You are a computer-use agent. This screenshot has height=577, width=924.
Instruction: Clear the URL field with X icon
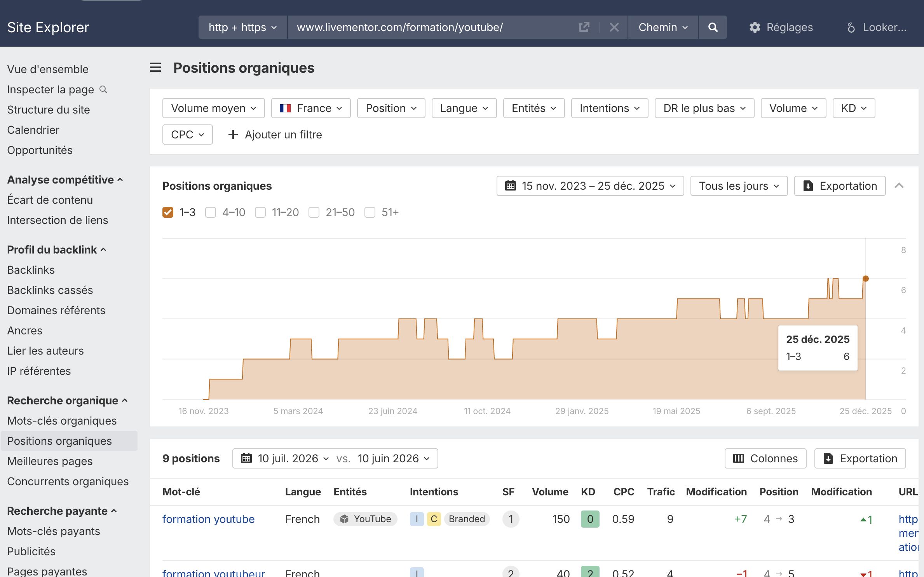click(614, 27)
